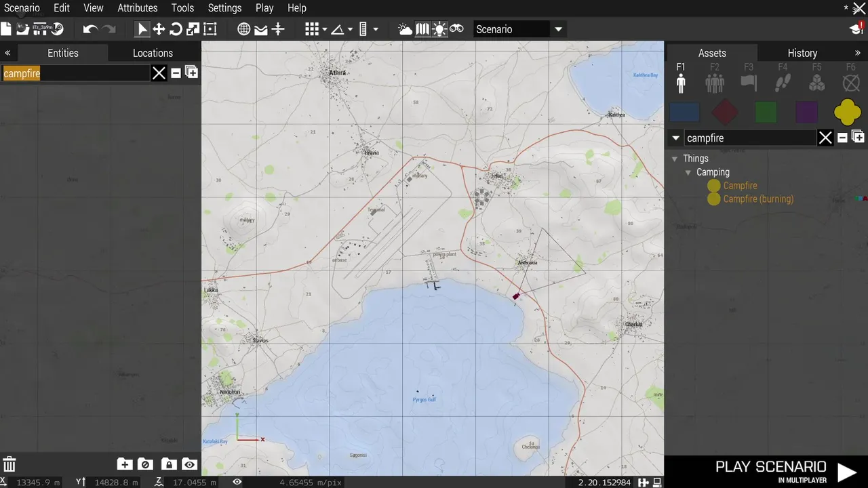868x488 pixels.
Task: Collapse all entries in Entities list
Action: coord(176,73)
